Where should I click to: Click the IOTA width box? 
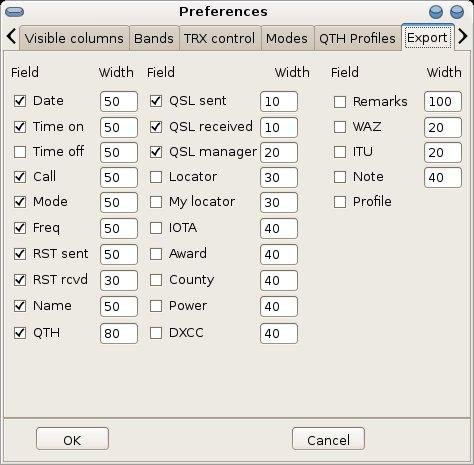click(279, 228)
